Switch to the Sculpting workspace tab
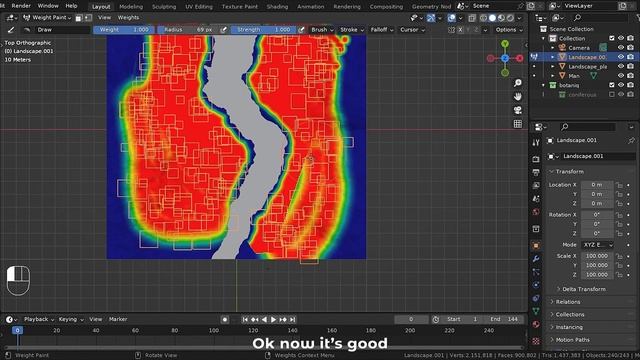 [x=164, y=7]
